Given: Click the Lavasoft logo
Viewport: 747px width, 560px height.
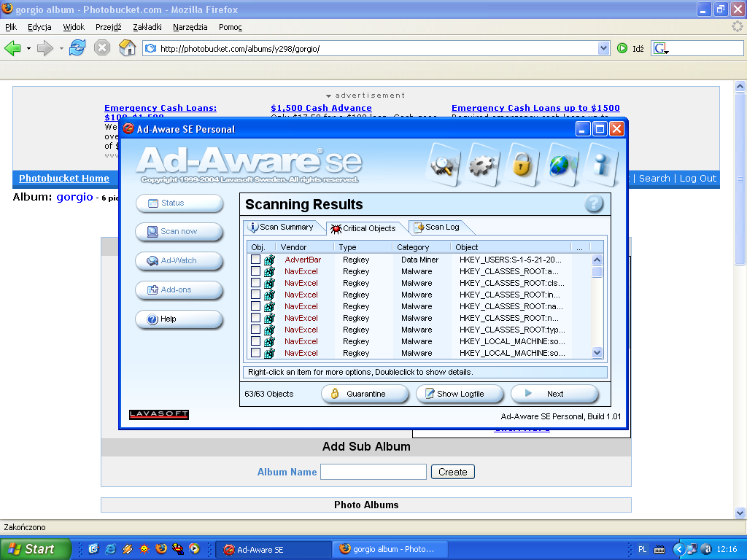Looking at the screenshot, I should point(159,414).
